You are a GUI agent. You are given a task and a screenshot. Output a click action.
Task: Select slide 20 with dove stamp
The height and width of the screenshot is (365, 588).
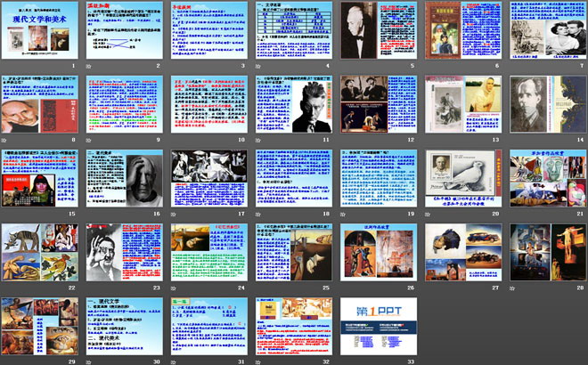click(x=463, y=178)
